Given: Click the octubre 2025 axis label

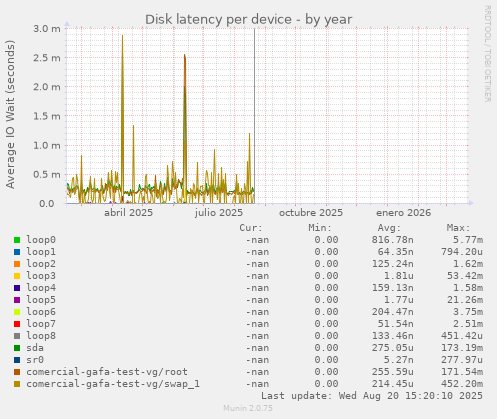Looking at the screenshot, I should [311, 213].
